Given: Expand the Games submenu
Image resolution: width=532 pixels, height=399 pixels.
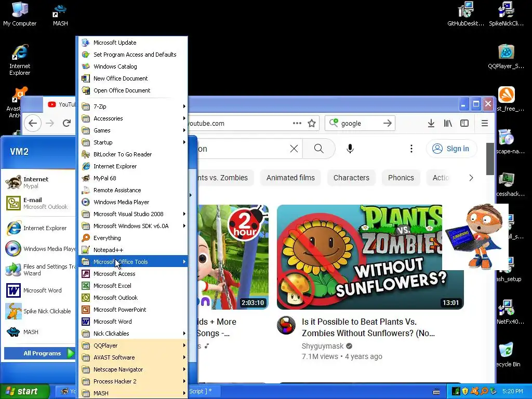Looking at the screenshot, I should (134, 130).
